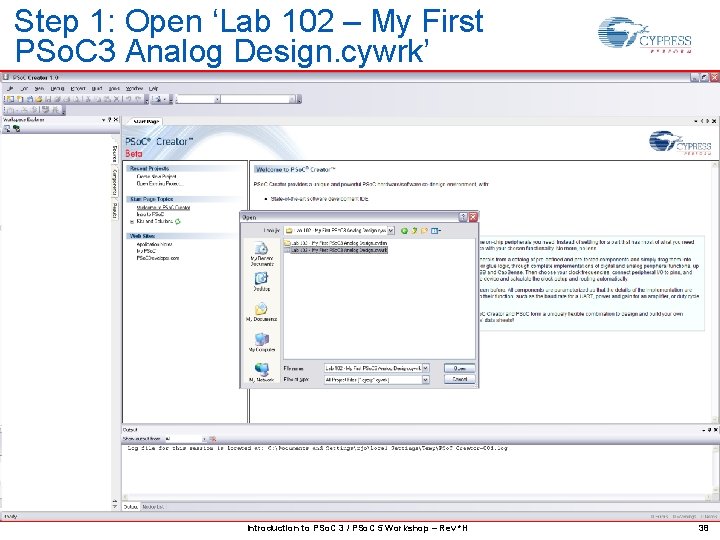Open the Window menu
720x540 pixels.
[134, 88]
